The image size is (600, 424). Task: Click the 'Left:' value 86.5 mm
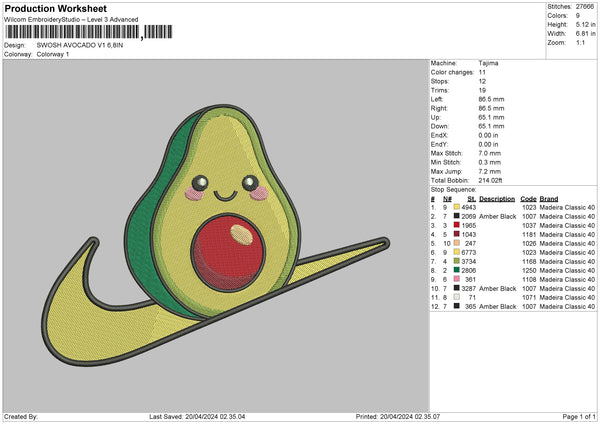tap(491, 99)
